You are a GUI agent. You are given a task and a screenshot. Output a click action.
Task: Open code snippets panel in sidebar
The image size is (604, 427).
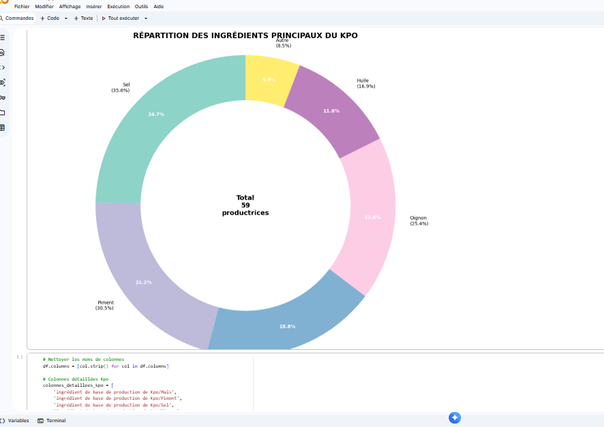click(x=3, y=68)
